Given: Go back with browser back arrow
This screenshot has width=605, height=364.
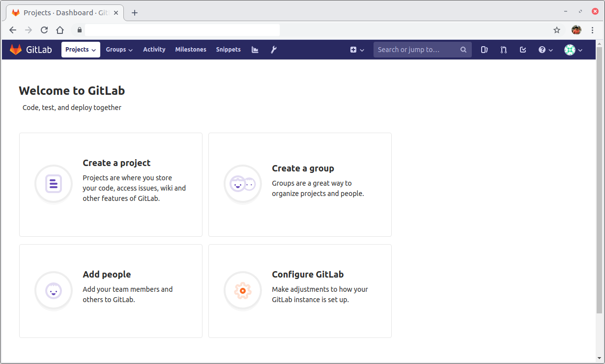Looking at the screenshot, I should tap(13, 30).
